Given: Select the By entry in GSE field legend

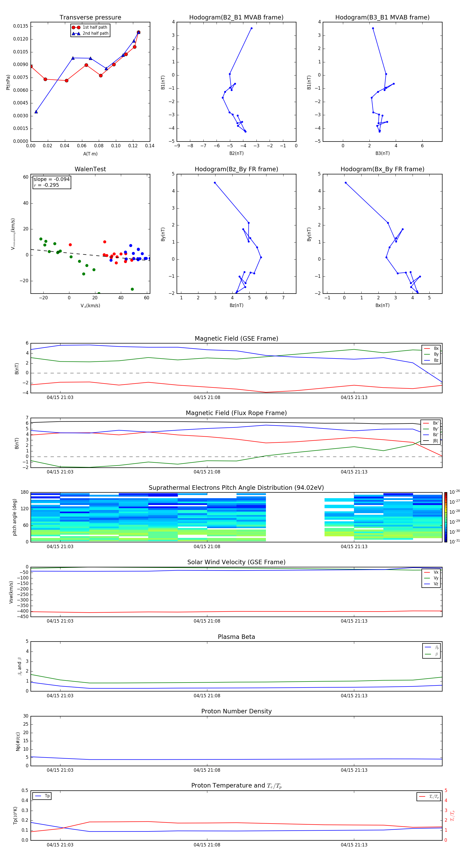Looking at the screenshot, I should point(431,354).
